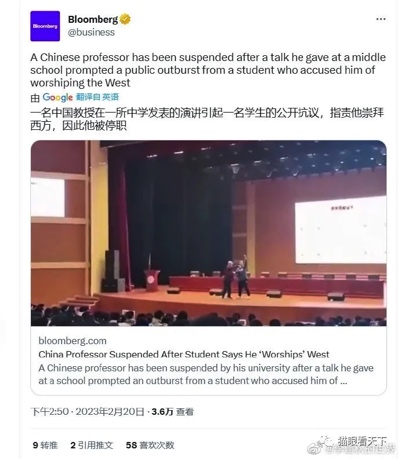Click the 翻译自 英语 translation label
This screenshot has width=400, height=459.
pyautogui.click(x=97, y=97)
